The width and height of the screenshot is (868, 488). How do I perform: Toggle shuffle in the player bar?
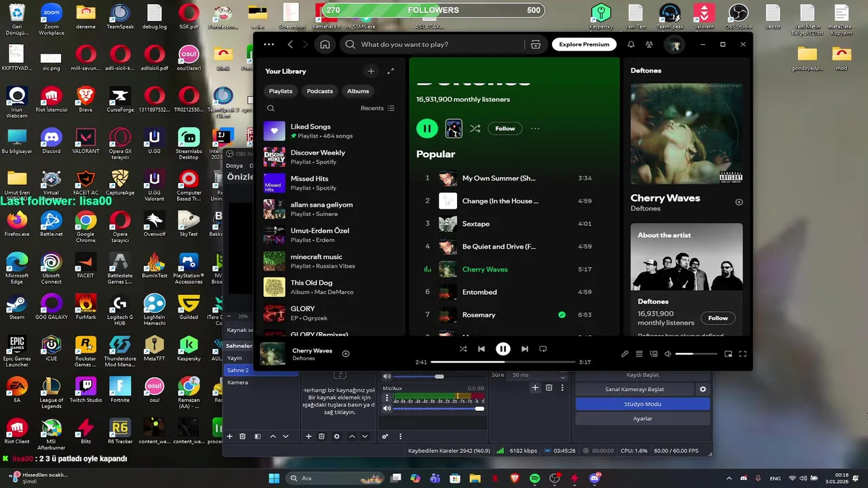pyautogui.click(x=463, y=349)
